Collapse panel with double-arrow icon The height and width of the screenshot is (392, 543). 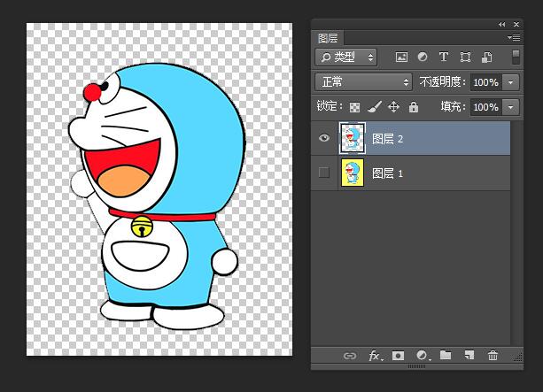tap(501, 24)
